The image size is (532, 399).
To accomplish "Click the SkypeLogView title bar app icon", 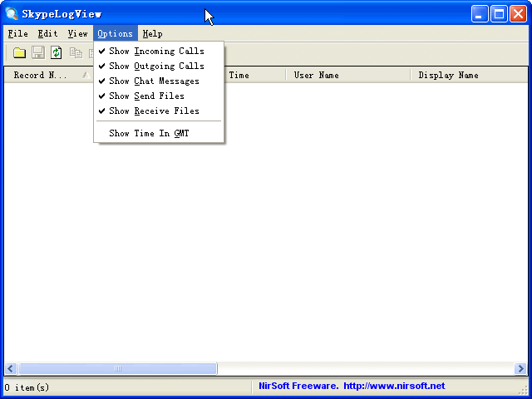I will tap(12, 14).
